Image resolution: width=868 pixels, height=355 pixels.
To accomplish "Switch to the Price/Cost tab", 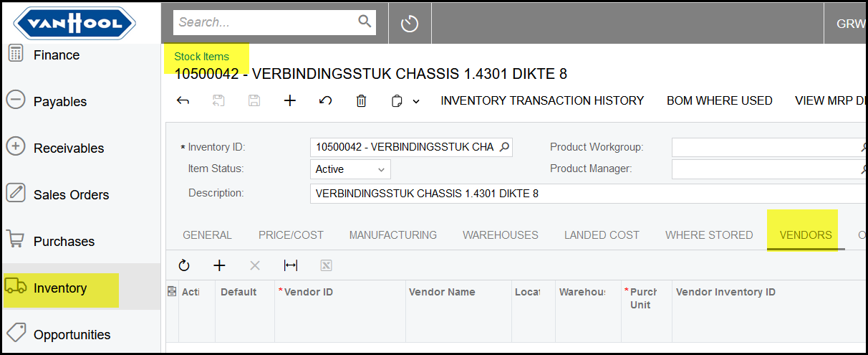I will [x=291, y=235].
